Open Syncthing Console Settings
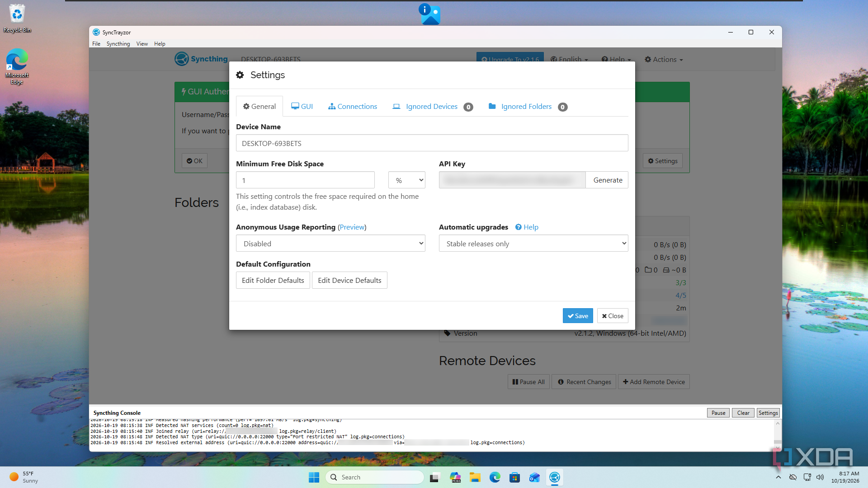The height and width of the screenshot is (488, 868). click(768, 413)
